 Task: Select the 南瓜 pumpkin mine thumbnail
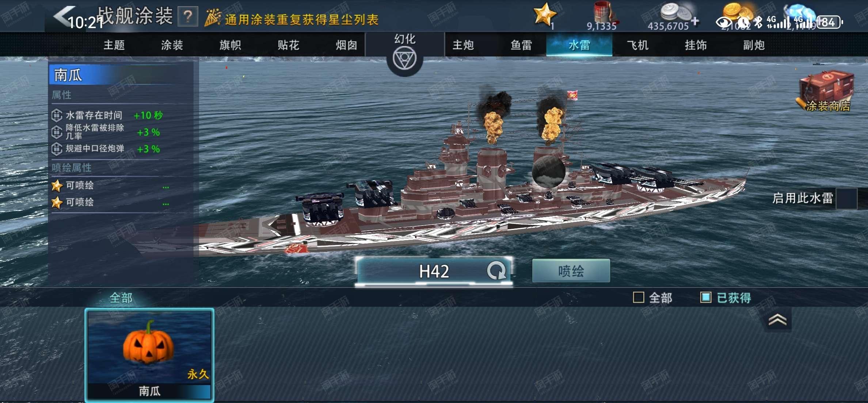(149, 354)
